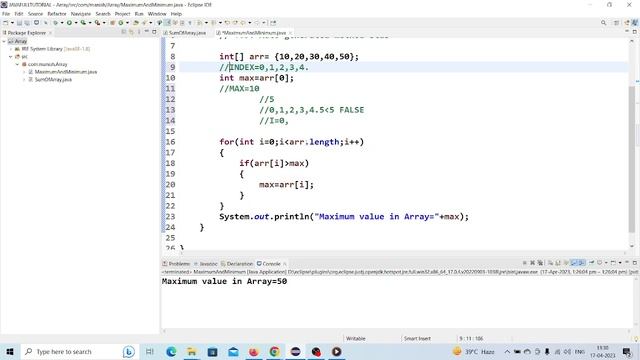
Task: Click the External Tools run icon
Action: coord(98,23)
